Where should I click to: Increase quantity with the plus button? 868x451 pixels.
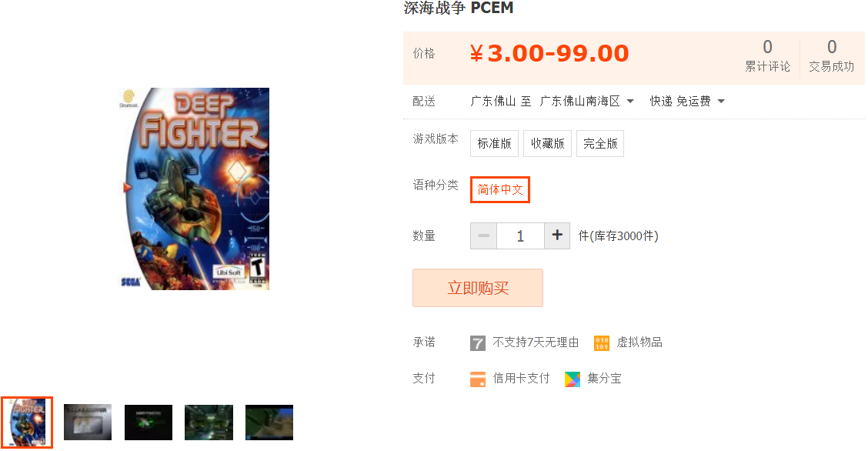[557, 236]
